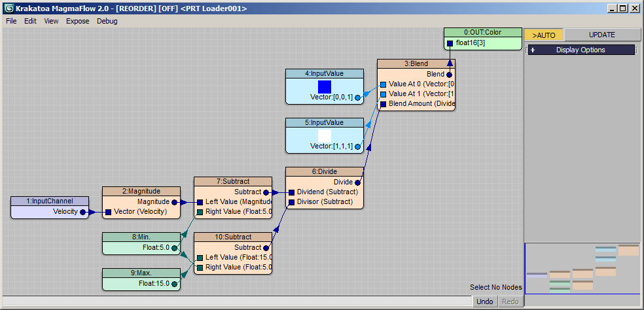Select the 0:OUT:Color node header
Viewport: 644px width, 310px height.
click(x=482, y=33)
